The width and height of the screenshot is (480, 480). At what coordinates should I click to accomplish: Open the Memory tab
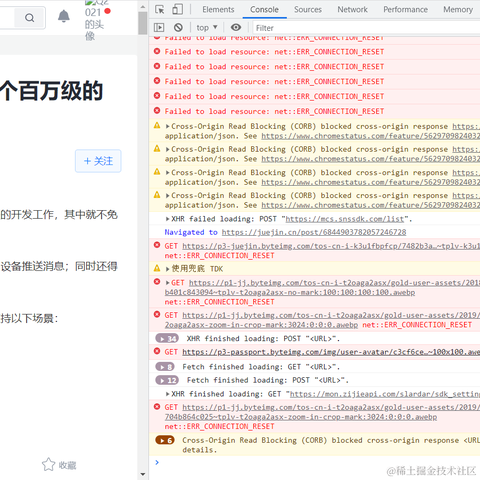click(x=458, y=10)
